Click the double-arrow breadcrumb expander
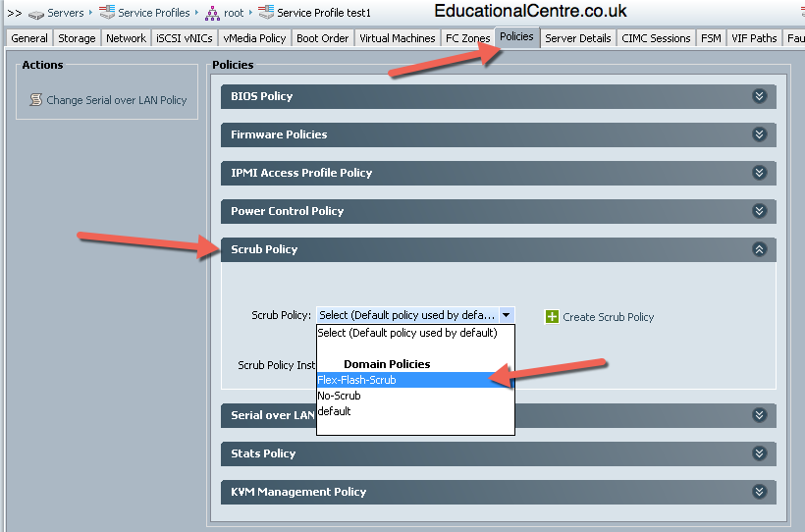 [15, 14]
